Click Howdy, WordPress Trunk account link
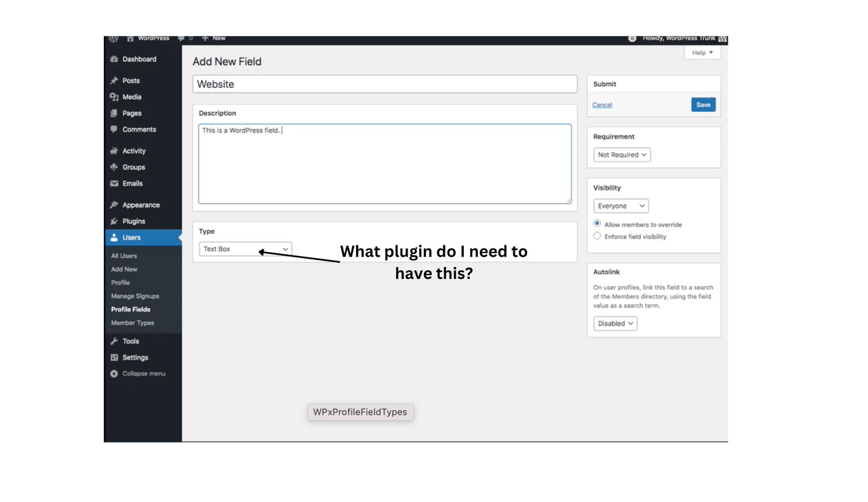The width and height of the screenshot is (868, 502). click(679, 39)
